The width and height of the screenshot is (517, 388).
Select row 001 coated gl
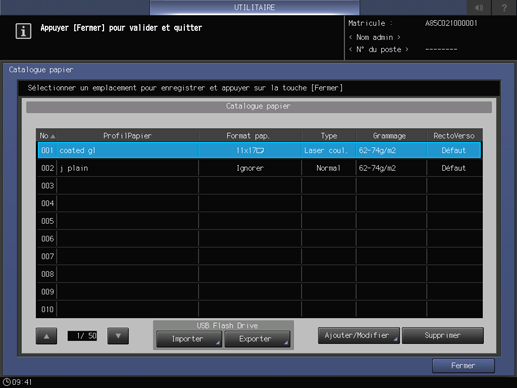click(x=259, y=150)
